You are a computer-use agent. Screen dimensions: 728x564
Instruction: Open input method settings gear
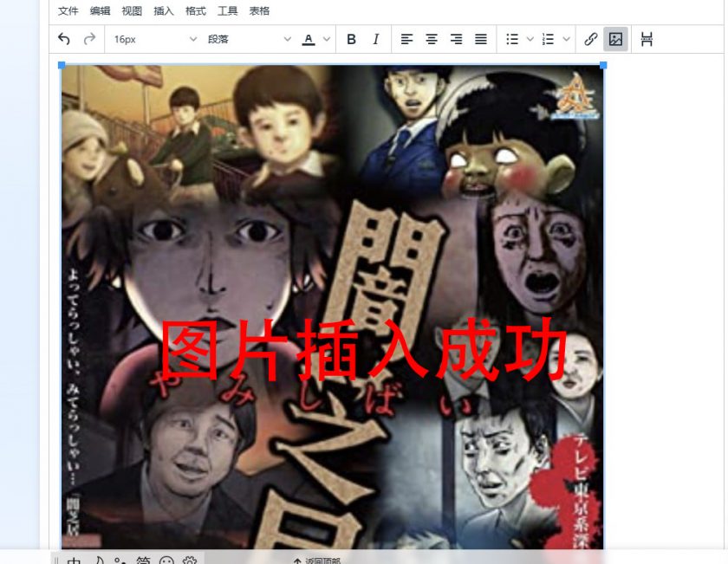(x=190, y=561)
